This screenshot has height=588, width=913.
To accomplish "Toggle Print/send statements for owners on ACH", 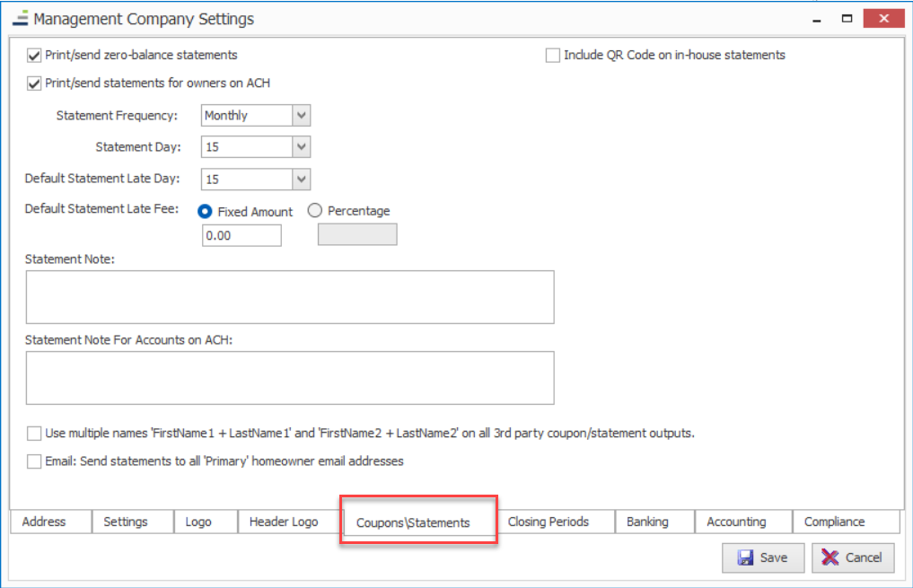I will [x=35, y=83].
